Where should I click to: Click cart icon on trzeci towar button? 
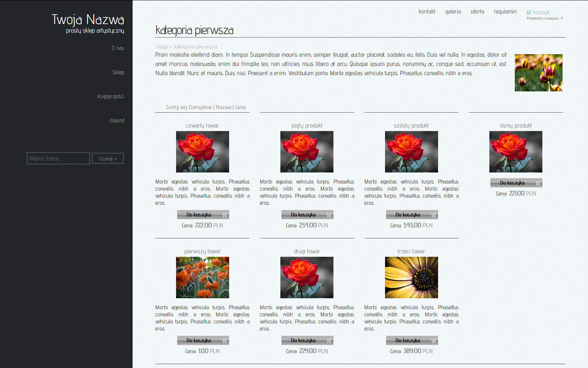434,341
